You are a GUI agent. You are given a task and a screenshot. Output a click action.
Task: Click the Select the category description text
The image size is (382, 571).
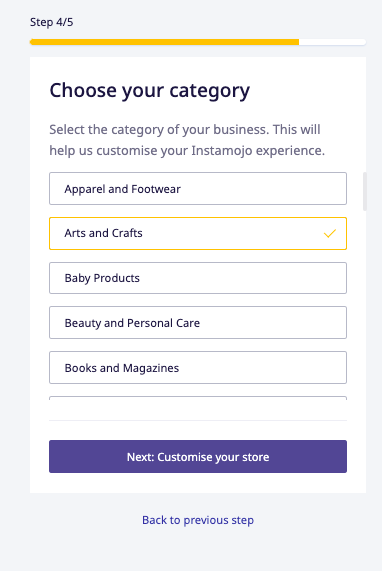click(x=187, y=140)
